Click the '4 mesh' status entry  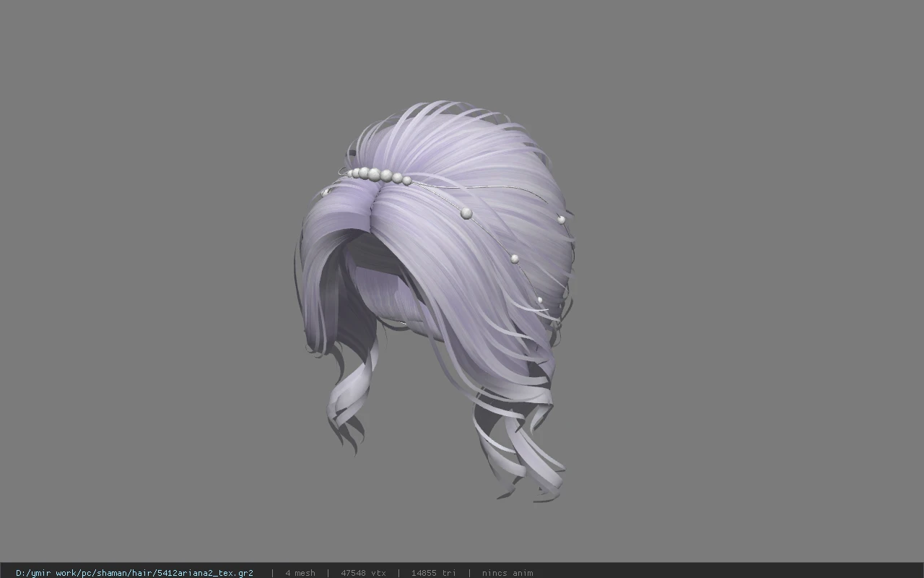300,573
